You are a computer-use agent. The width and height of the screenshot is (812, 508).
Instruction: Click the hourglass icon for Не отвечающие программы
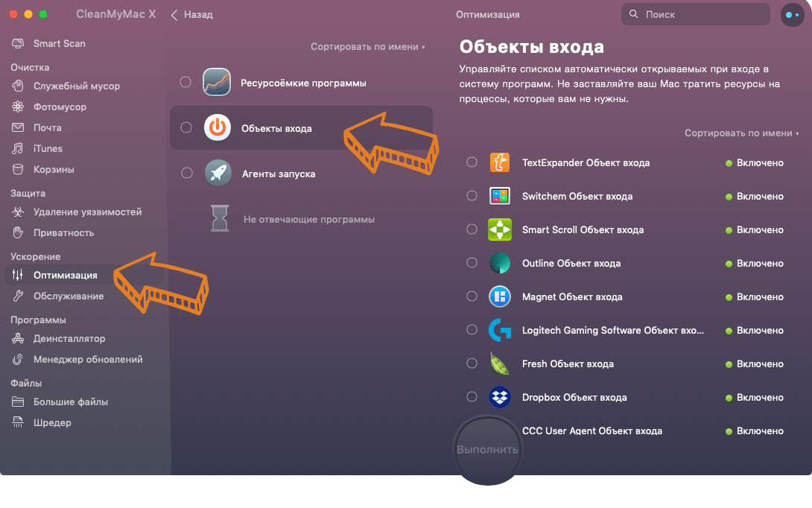(220, 218)
